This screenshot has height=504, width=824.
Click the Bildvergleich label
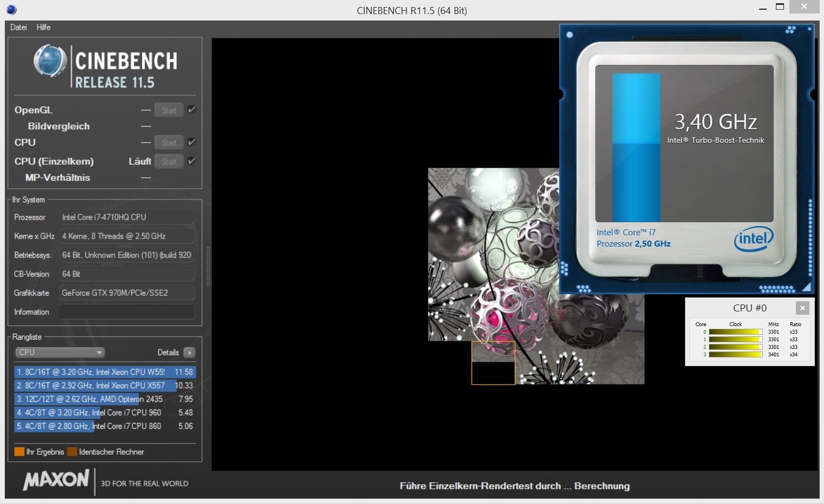click(x=59, y=127)
